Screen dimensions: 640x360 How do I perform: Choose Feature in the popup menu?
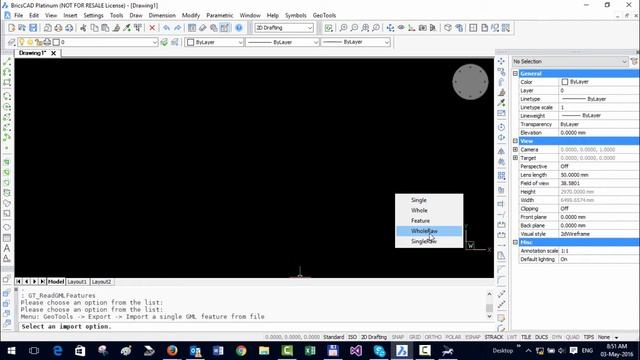(429, 220)
